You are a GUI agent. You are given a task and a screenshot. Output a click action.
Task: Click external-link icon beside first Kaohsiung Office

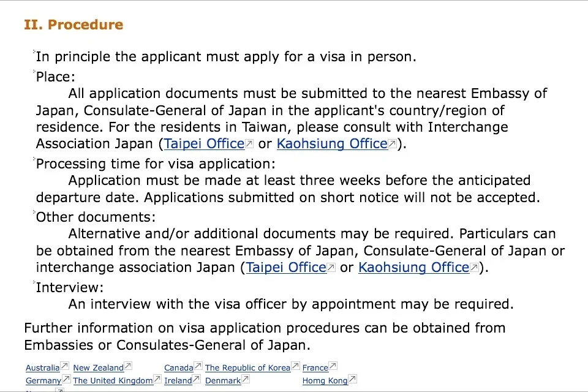tap(392, 143)
